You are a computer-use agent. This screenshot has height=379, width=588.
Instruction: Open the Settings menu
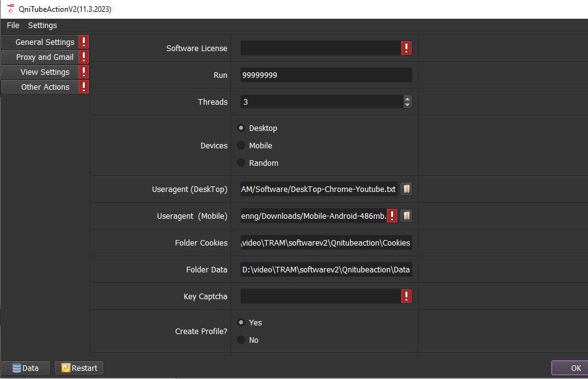(x=42, y=26)
